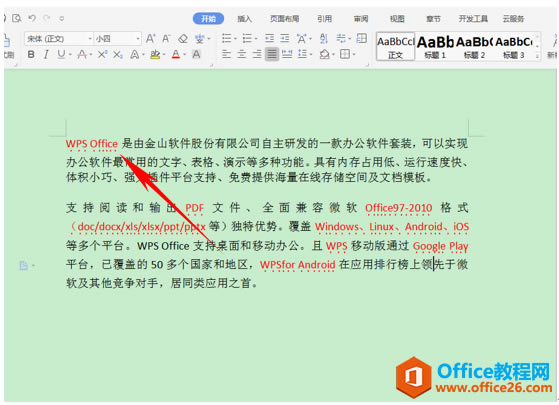Screen dimensions: 559x405
Task: Expand the highlight color dropdown arrow
Action: (x=164, y=55)
